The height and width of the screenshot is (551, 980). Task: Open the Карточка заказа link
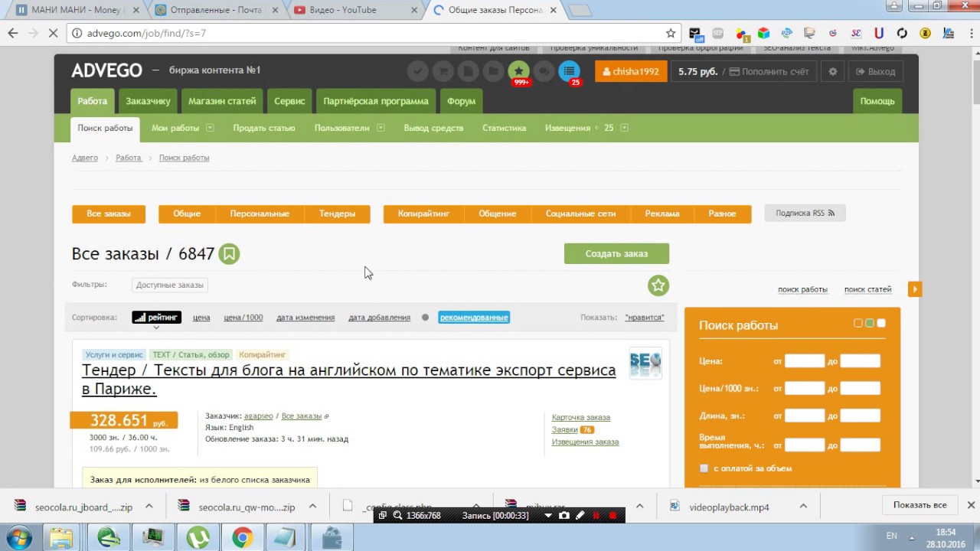(x=580, y=417)
